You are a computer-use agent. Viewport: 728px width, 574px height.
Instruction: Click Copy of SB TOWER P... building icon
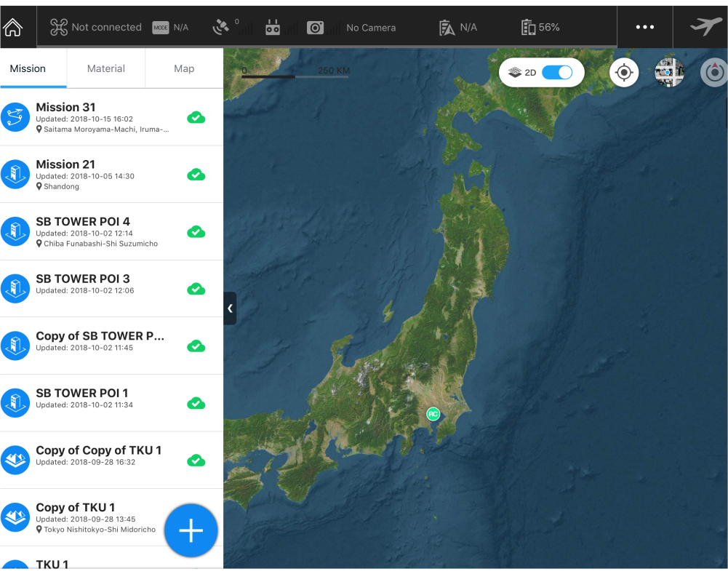click(15, 346)
